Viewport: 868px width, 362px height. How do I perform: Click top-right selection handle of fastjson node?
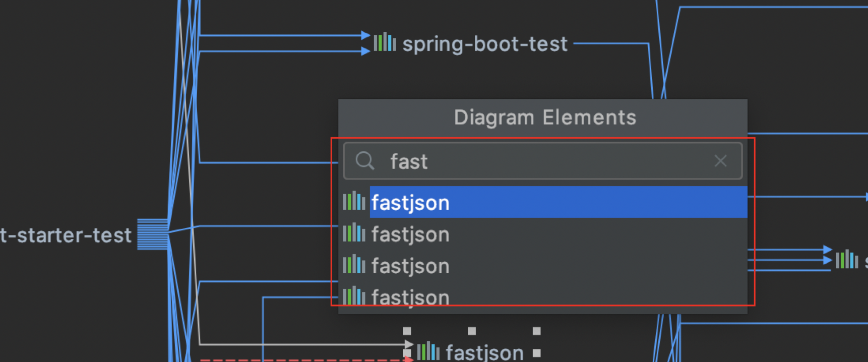click(x=536, y=331)
